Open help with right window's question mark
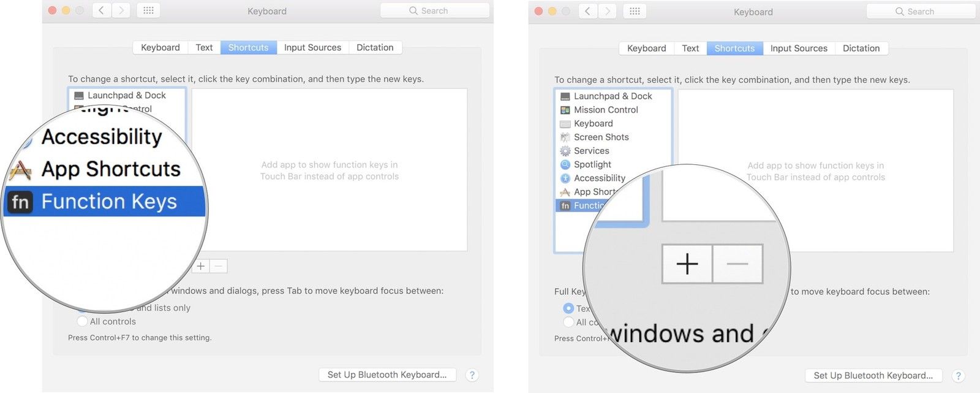 (958, 376)
